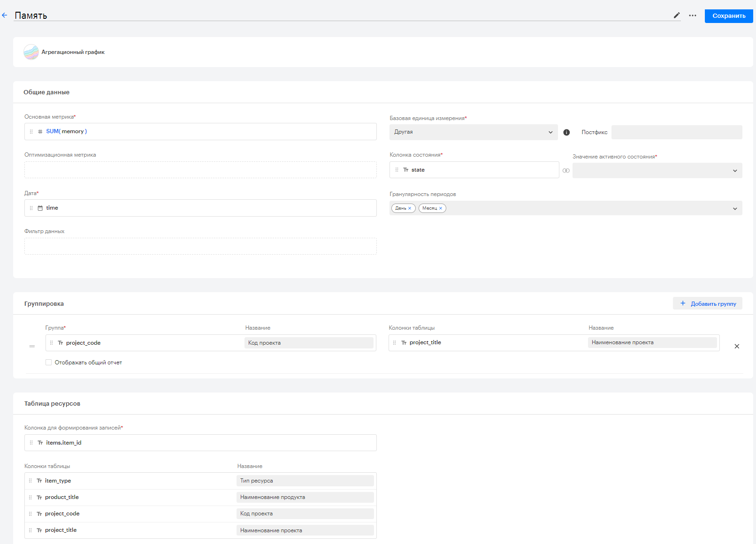756x544 pixels.
Task: Click the Добавить группу button
Action: point(708,303)
